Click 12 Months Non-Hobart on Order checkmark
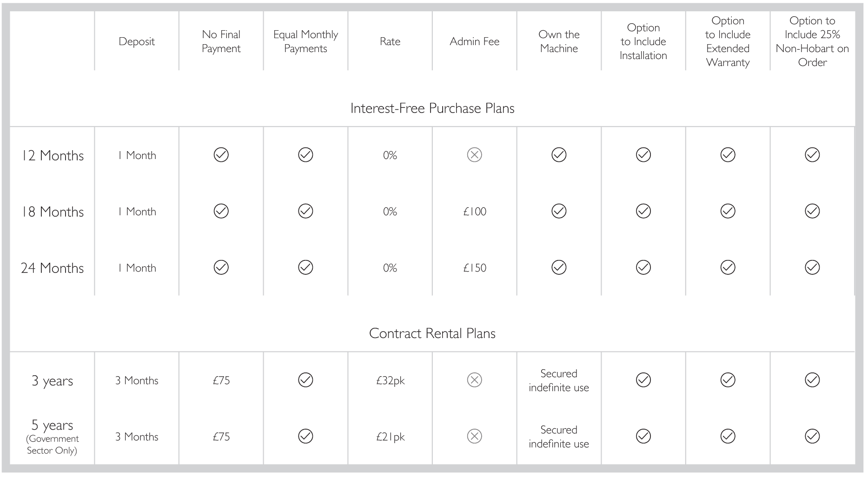 pos(812,155)
